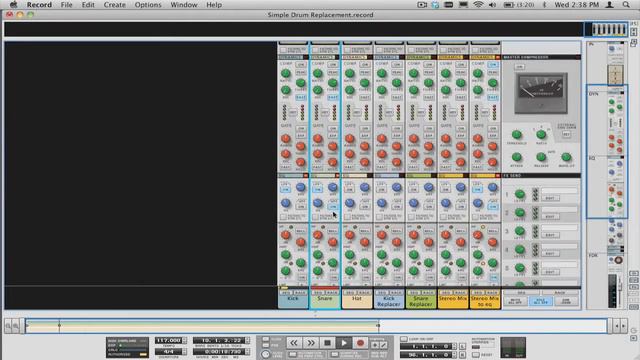
Task: Adjust the Stereo Mix HPF blue knob
Action: coord(446,203)
